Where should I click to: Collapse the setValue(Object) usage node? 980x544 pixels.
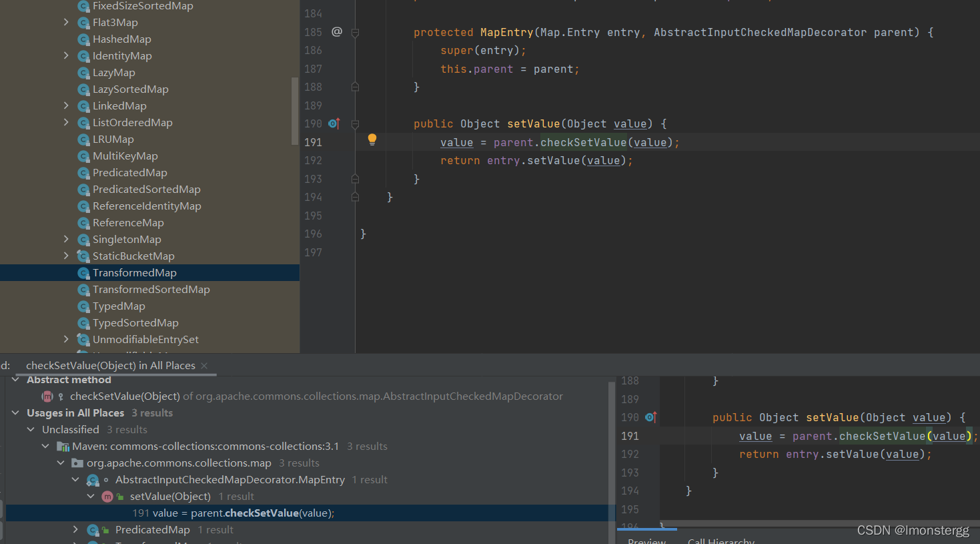91,497
